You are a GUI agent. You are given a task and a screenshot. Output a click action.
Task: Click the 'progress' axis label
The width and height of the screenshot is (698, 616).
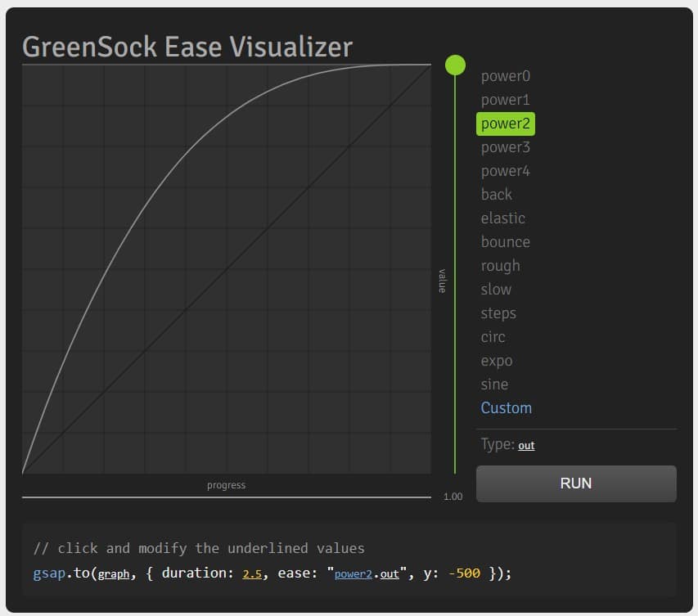coord(226,485)
